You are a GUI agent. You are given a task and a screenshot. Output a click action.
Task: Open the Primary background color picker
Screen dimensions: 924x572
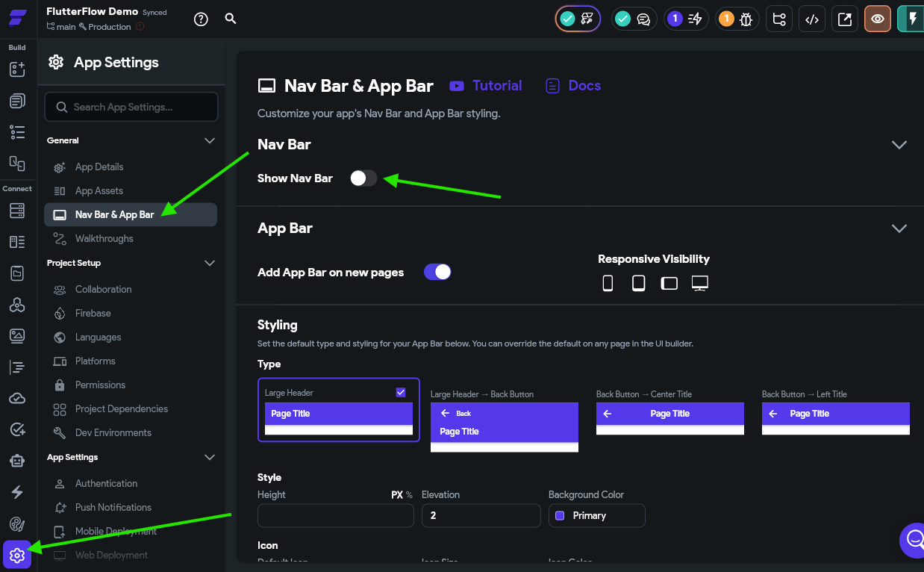[596, 515]
